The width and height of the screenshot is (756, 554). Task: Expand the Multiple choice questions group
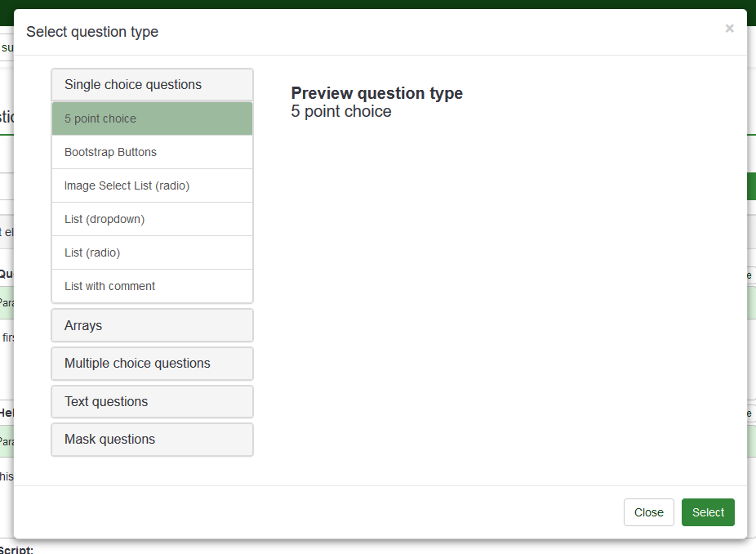tap(152, 364)
